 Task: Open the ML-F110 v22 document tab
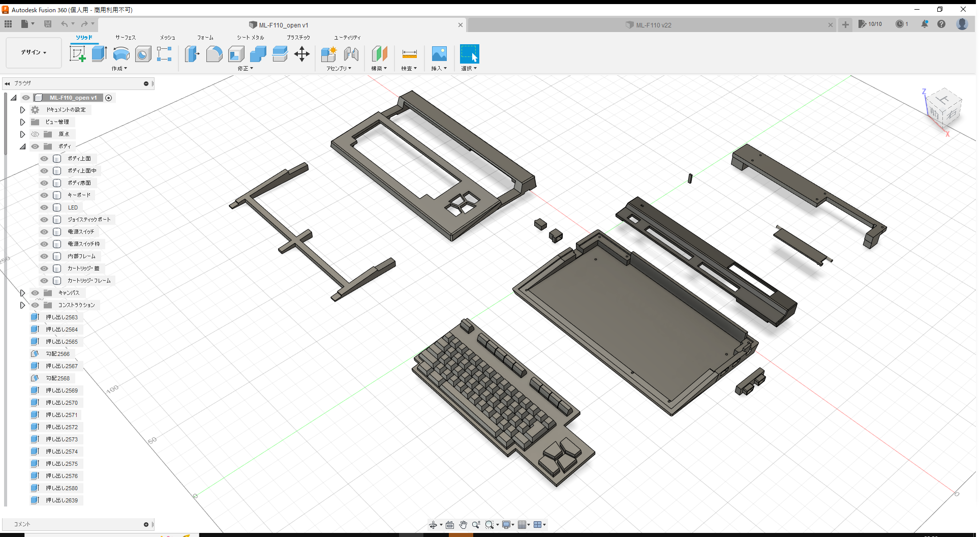[x=653, y=24]
